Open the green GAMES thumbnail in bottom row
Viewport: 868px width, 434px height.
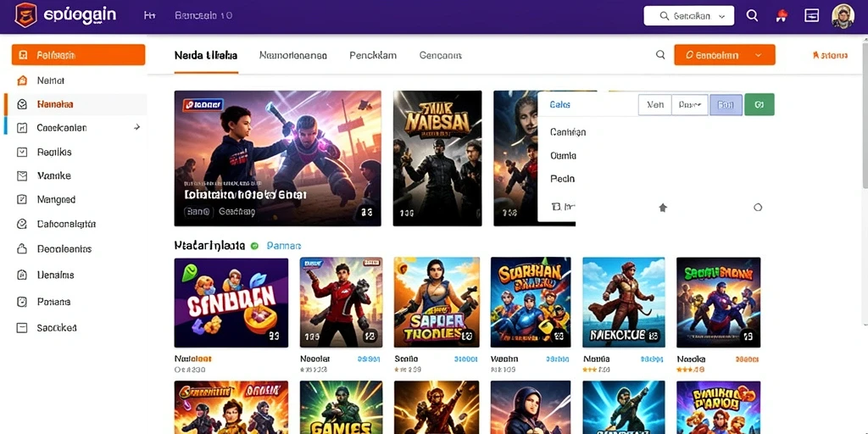341,408
